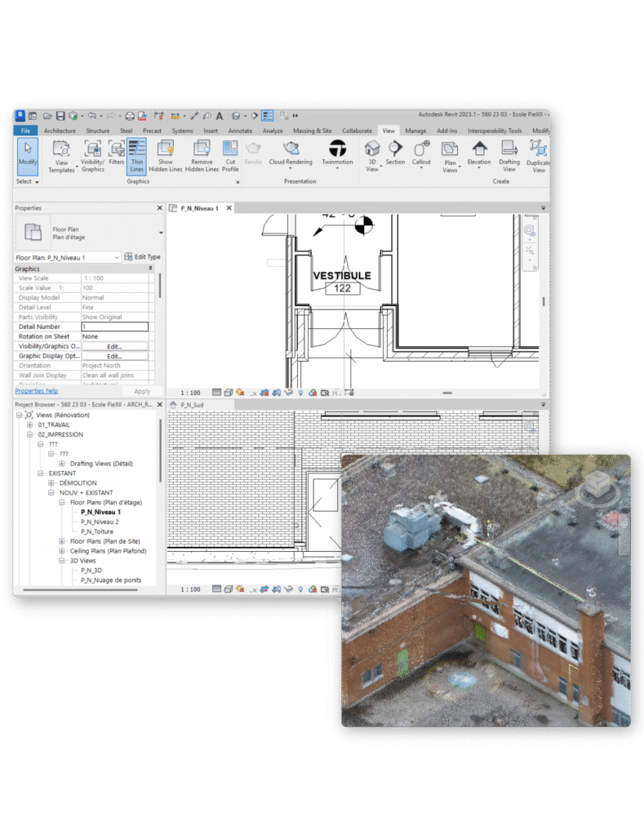Click the Open file icon in quick access toolbar
The height and width of the screenshot is (836, 644).
tap(48, 116)
